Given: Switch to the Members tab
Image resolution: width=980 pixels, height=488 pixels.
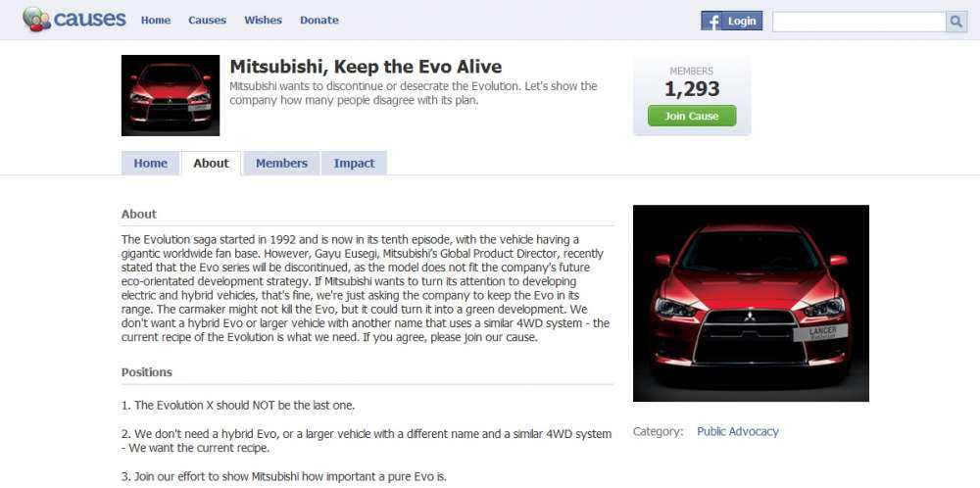Looking at the screenshot, I should pyautogui.click(x=282, y=163).
